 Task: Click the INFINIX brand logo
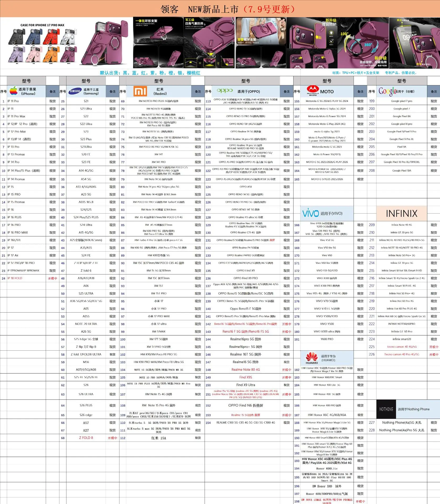401,214
